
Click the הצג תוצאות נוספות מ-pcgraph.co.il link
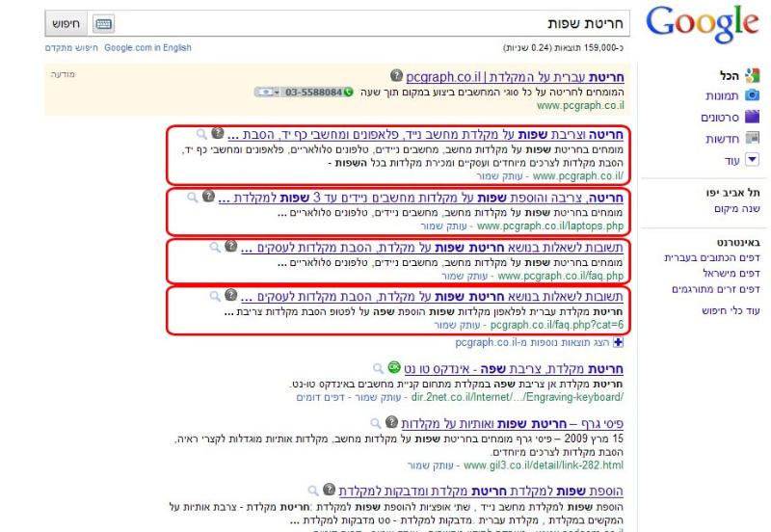click(x=532, y=343)
